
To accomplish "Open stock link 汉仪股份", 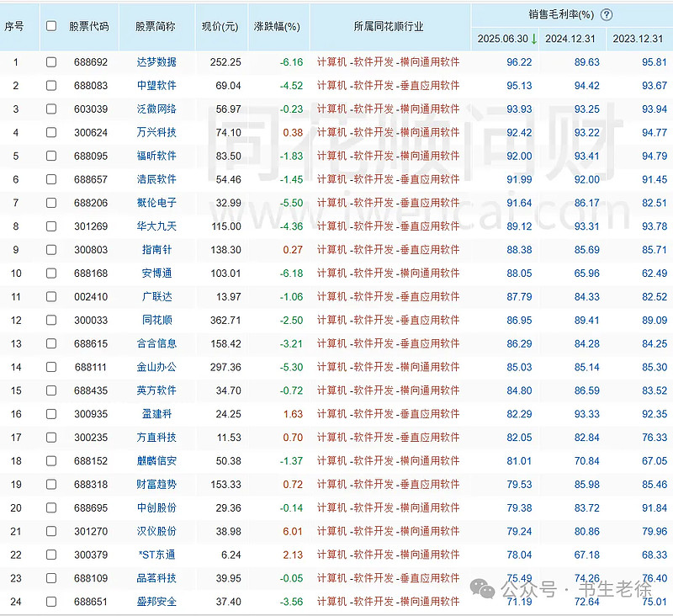I will [x=156, y=532].
